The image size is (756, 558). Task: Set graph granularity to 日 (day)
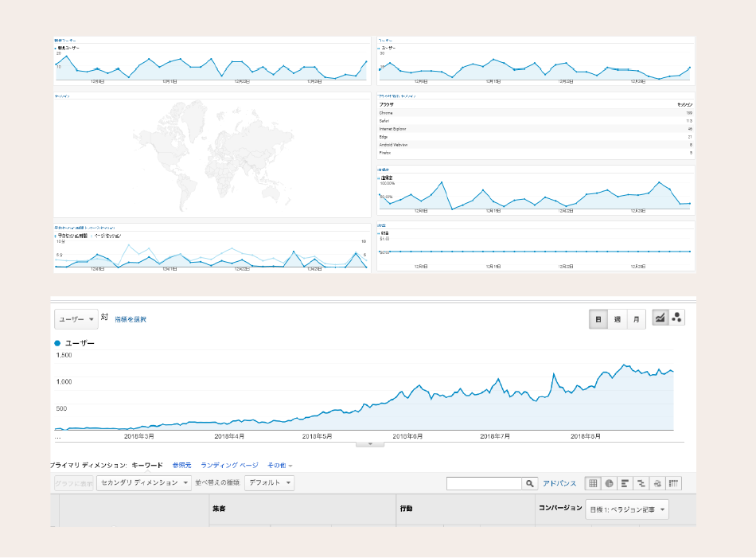point(598,319)
